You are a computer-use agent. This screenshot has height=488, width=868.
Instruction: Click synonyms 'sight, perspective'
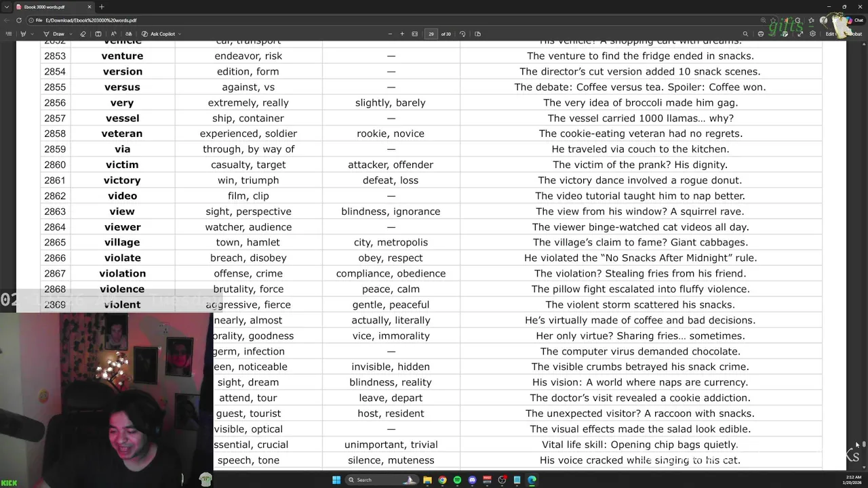[248, 211]
